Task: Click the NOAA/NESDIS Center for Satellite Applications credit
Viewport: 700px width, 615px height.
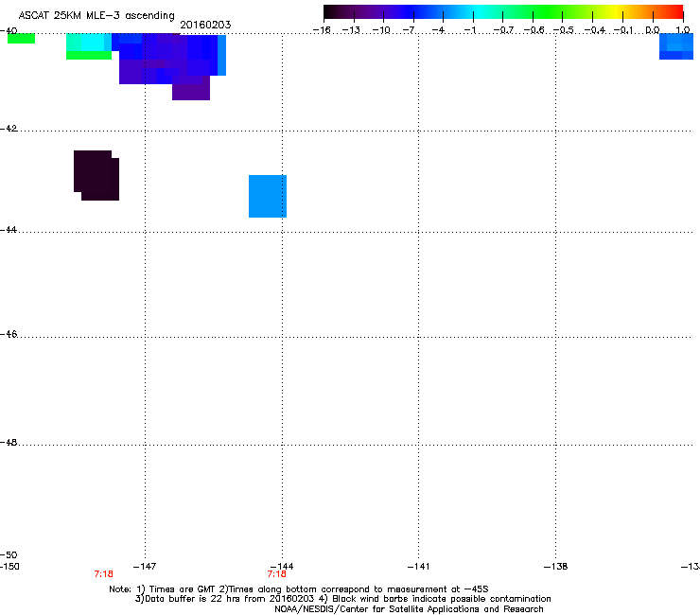Action: pos(409,609)
